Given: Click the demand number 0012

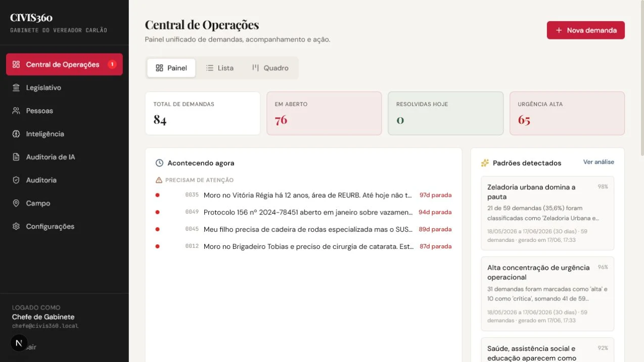Looking at the screenshot, I should click(x=192, y=246).
